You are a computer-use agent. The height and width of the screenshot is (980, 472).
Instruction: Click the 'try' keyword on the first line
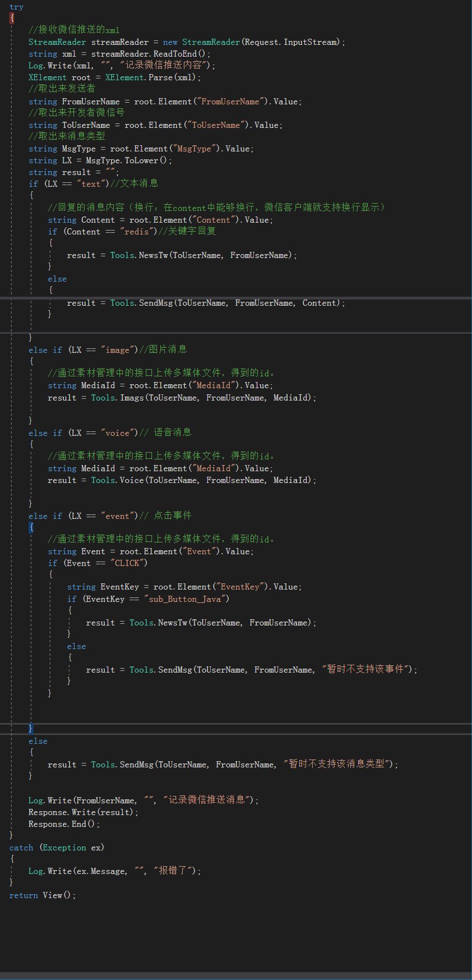pos(16,7)
